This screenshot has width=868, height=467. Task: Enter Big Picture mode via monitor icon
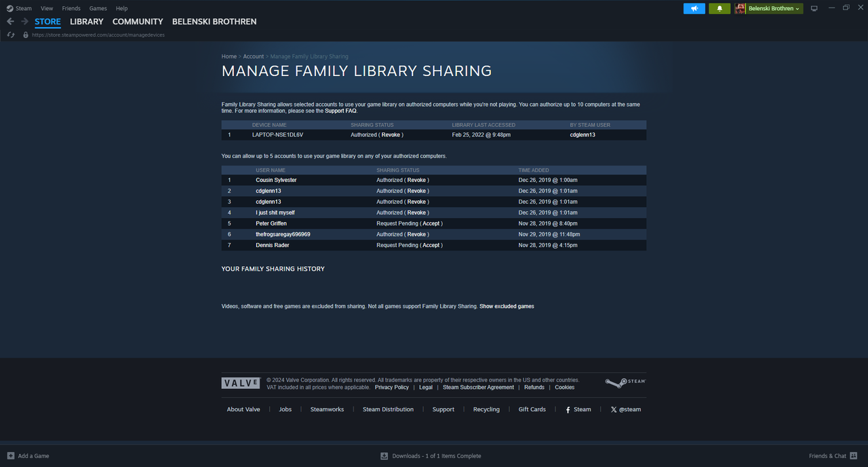[x=814, y=8]
